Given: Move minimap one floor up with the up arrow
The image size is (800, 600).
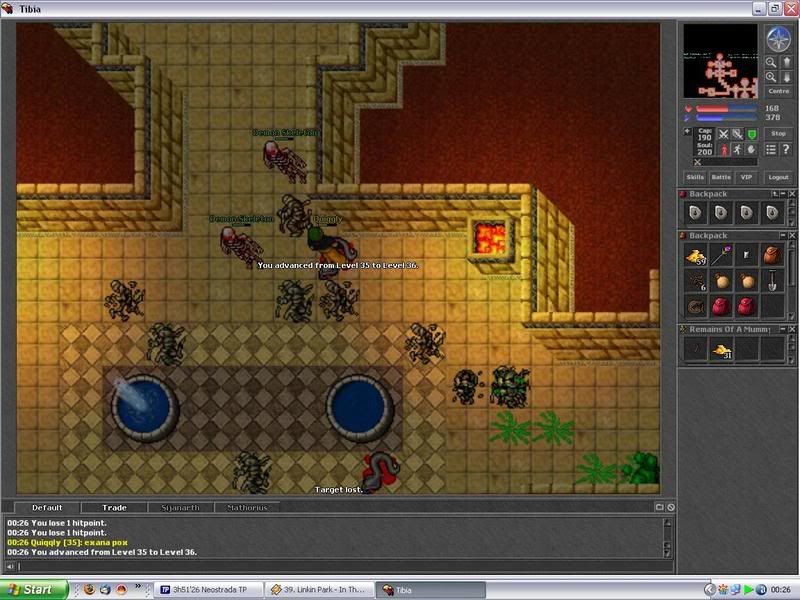Looking at the screenshot, I should [786, 63].
